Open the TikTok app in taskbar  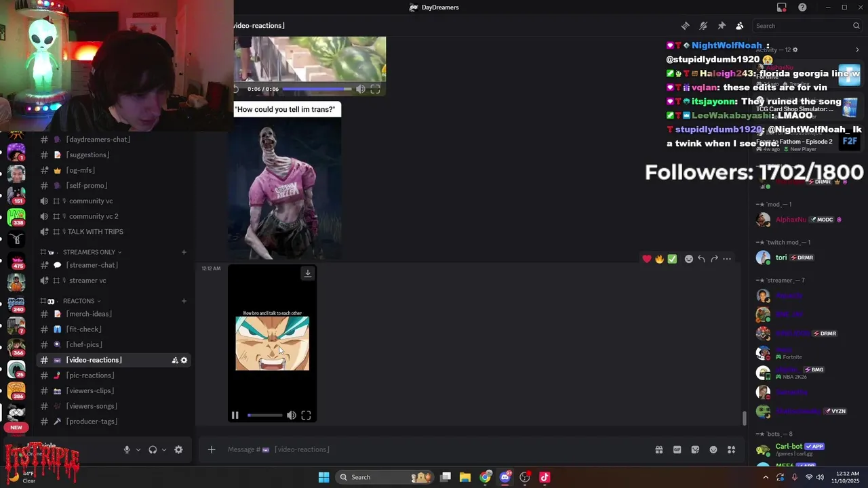(x=545, y=477)
